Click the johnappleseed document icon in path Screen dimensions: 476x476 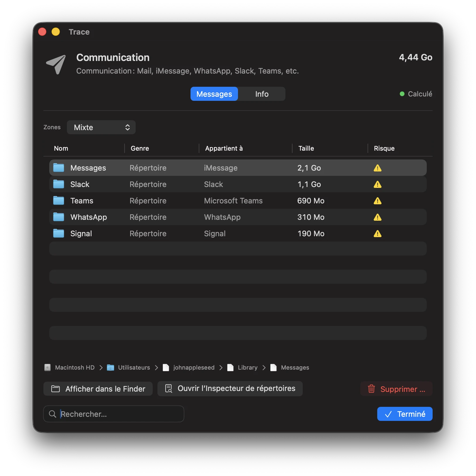[166, 368]
